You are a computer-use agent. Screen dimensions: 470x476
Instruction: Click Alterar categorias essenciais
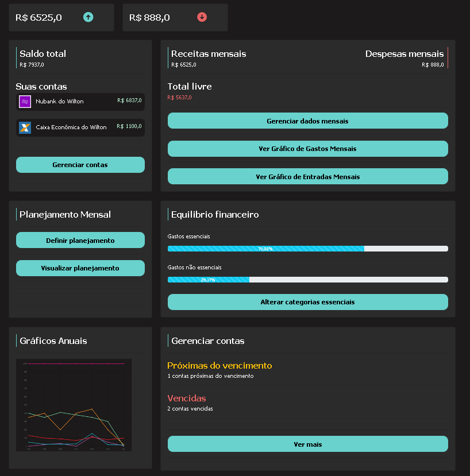[307, 301]
